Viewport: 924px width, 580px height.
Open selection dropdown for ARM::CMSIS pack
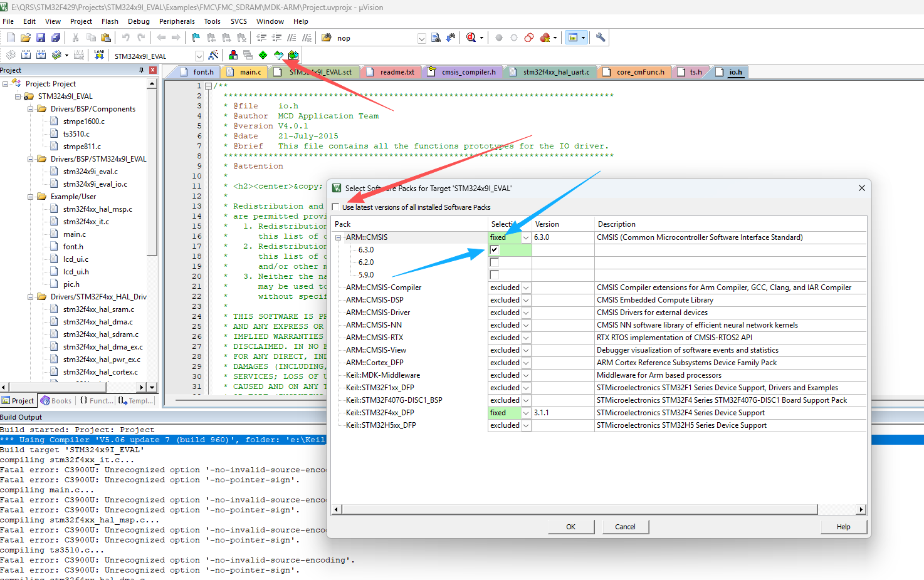pyautogui.click(x=526, y=237)
